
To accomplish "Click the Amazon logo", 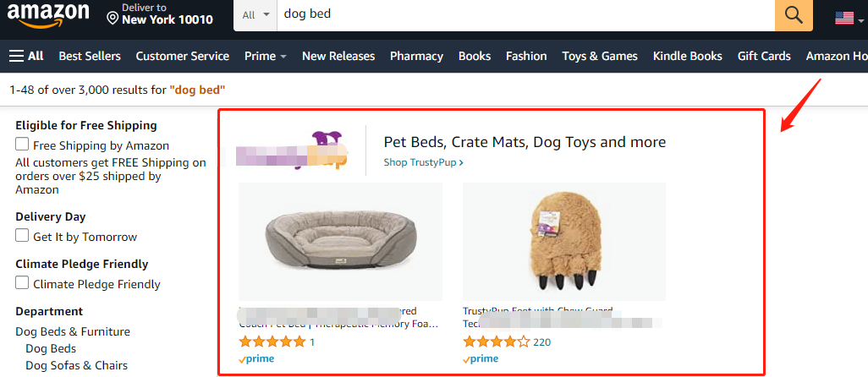I will 47,15.
